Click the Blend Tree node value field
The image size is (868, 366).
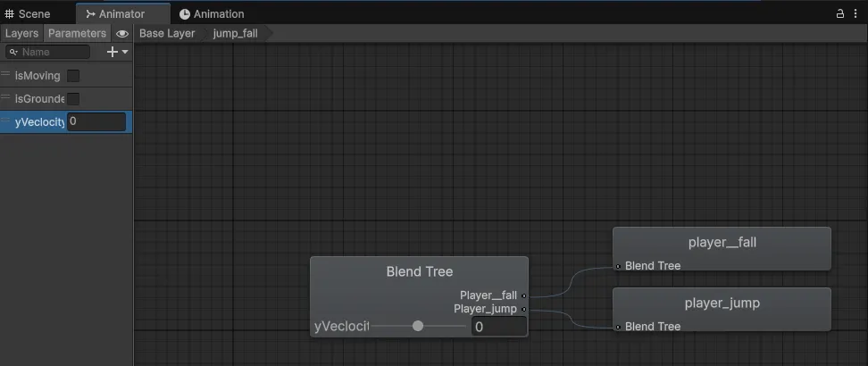tap(499, 327)
